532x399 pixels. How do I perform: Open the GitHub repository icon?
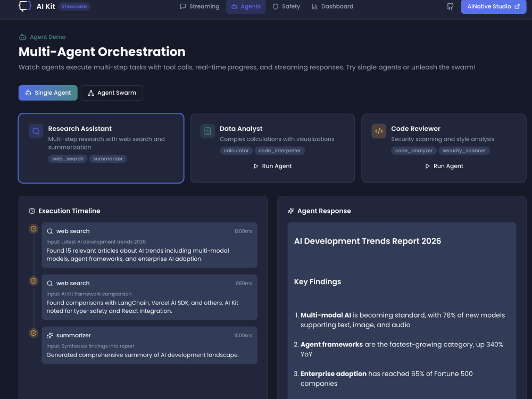point(450,6)
